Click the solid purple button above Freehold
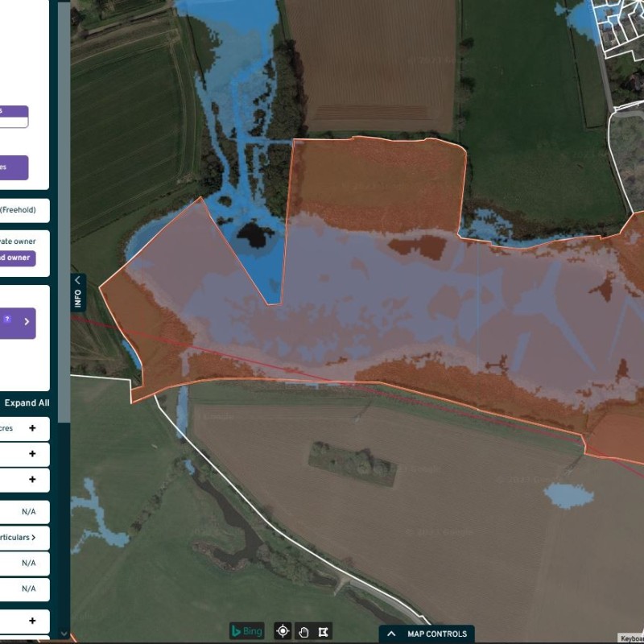 click(x=16, y=167)
